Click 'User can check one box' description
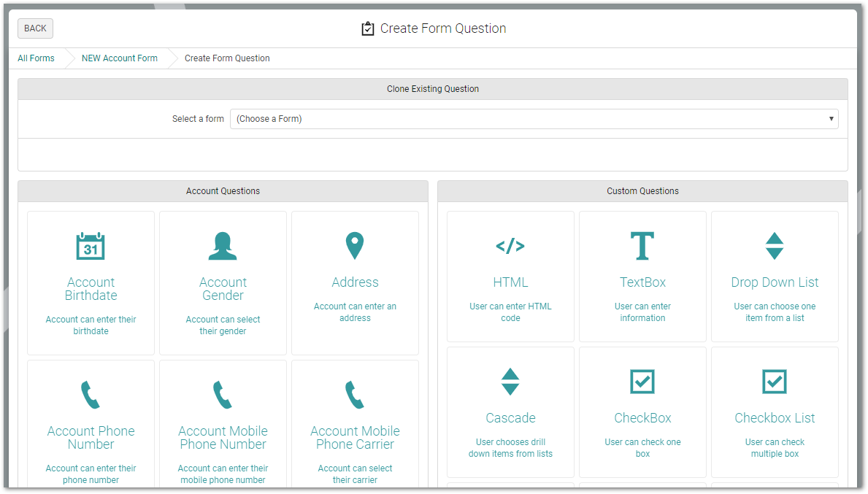This screenshot has width=868, height=494. pyautogui.click(x=642, y=447)
